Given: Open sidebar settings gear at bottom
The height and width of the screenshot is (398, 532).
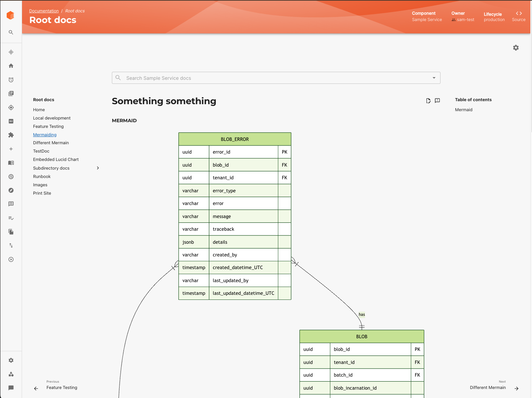Looking at the screenshot, I should [11, 360].
